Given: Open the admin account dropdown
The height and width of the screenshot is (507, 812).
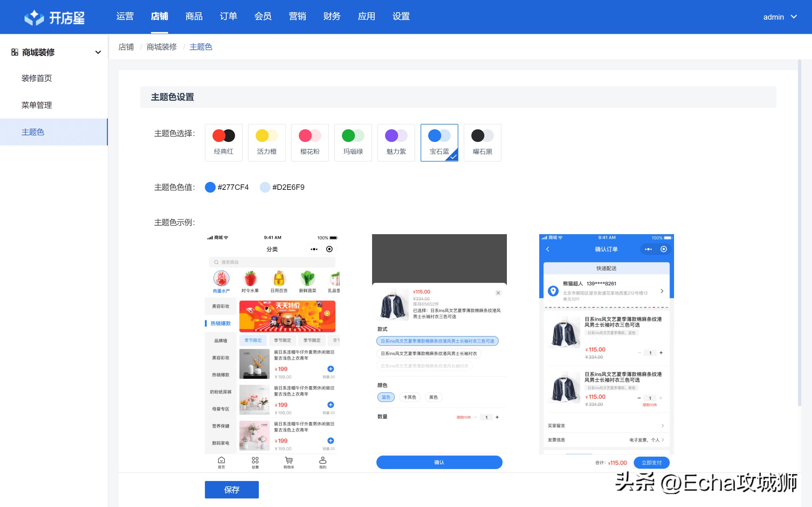Looking at the screenshot, I should 780,17.
